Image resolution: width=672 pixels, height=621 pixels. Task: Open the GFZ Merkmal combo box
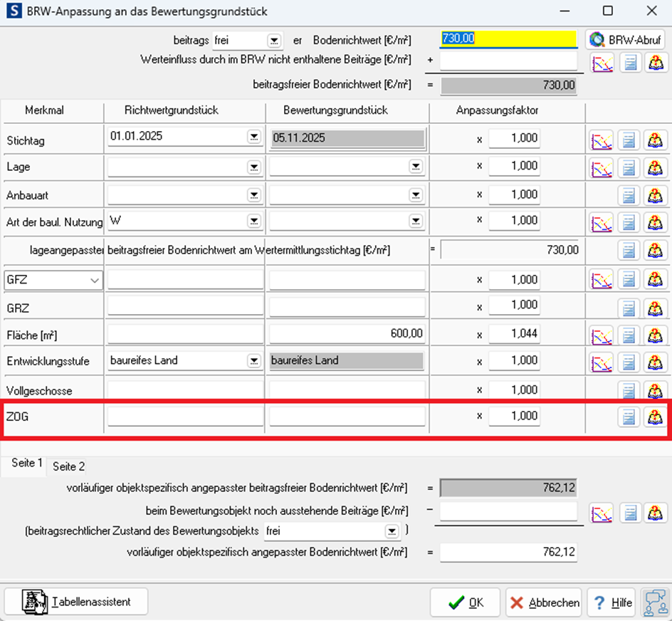95,281
